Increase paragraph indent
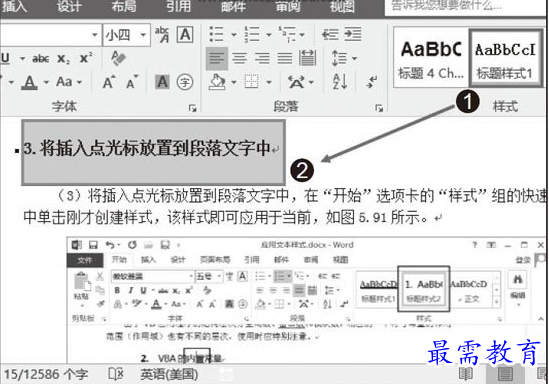The width and height of the screenshot is (549, 384). click(353, 34)
